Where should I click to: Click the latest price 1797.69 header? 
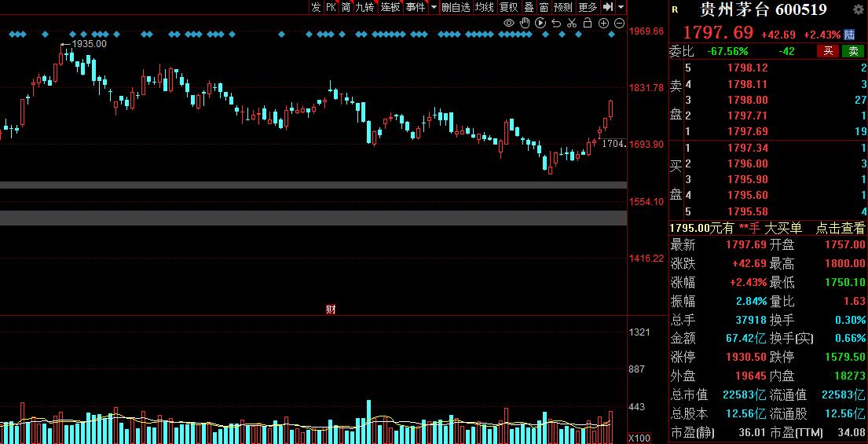click(x=718, y=33)
